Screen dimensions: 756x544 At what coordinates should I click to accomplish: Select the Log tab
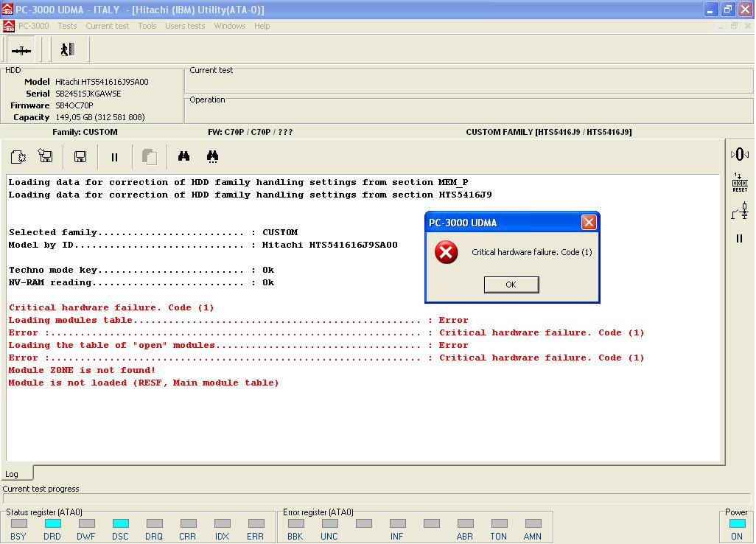[x=17, y=473]
